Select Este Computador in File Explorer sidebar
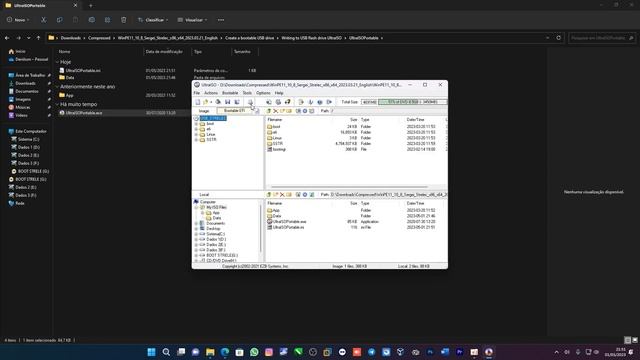Screen dimensions: 640x360 tap(31, 131)
